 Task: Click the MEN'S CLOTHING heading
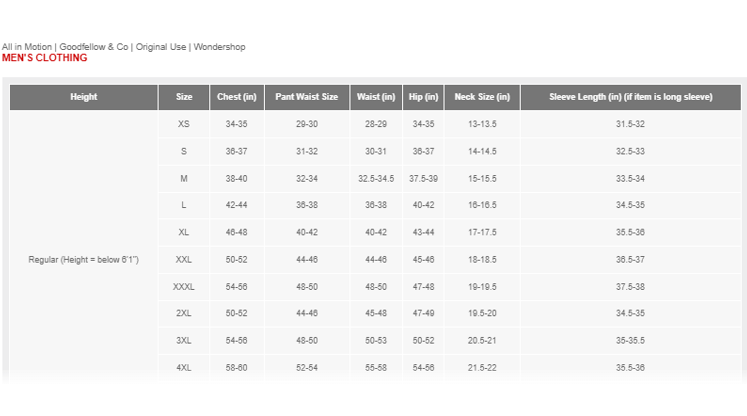tap(44, 58)
